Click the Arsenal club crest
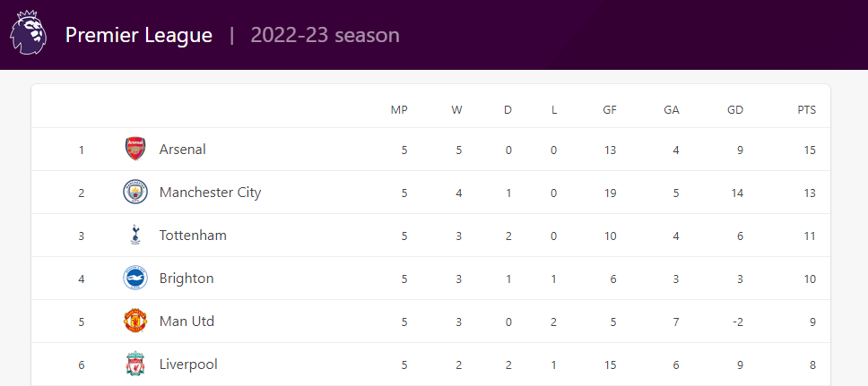The height and width of the screenshot is (386, 868). pyautogui.click(x=135, y=149)
